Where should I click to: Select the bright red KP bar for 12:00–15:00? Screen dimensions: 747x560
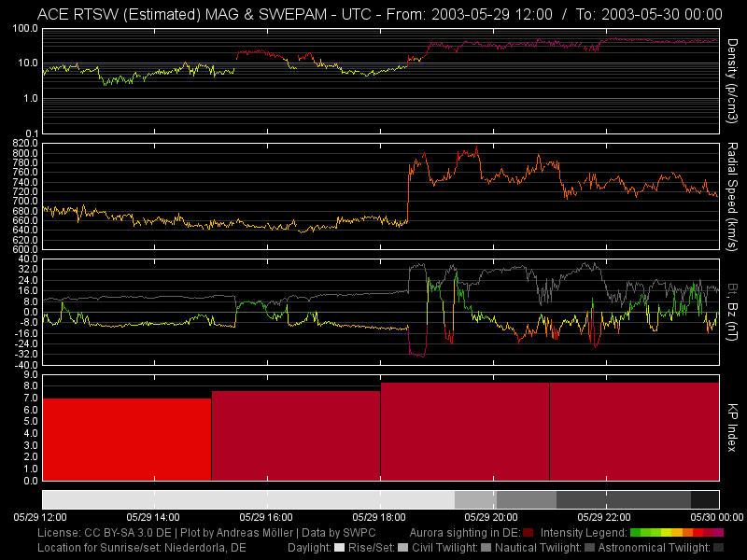point(127,440)
